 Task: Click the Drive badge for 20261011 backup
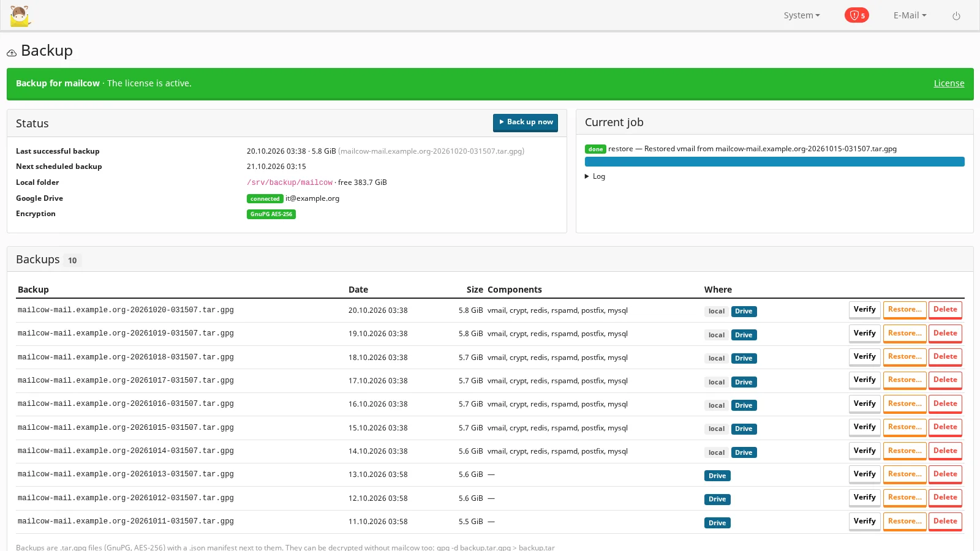coord(717,523)
